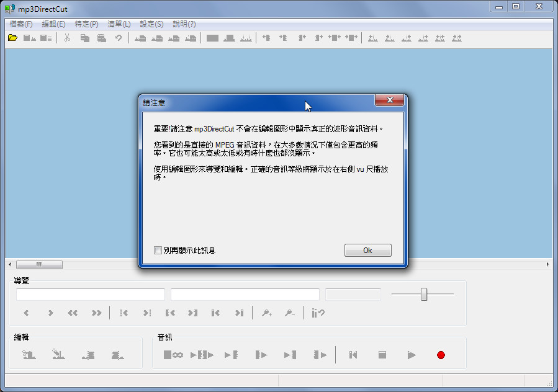Click the scrollbar right arrow under waveform
558x392 pixels.
click(547, 264)
